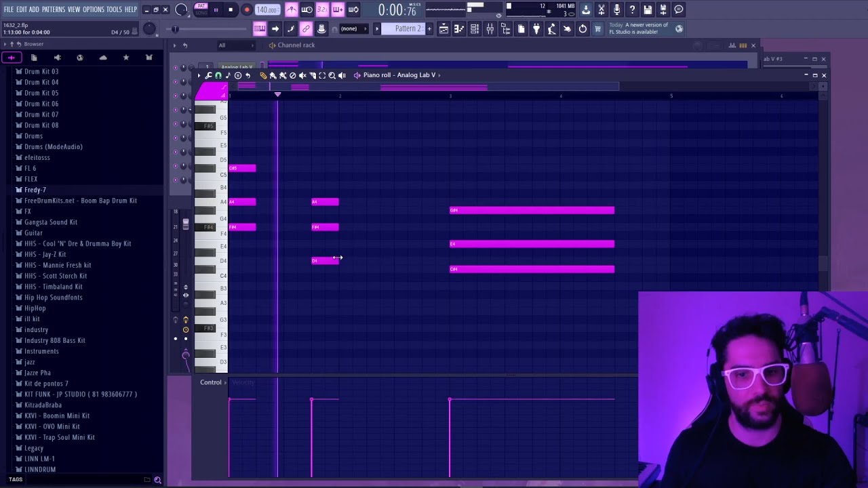Open the help question mark icon
Screen dimensions: 868x488
pyautogui.click(x=632, y=9)
